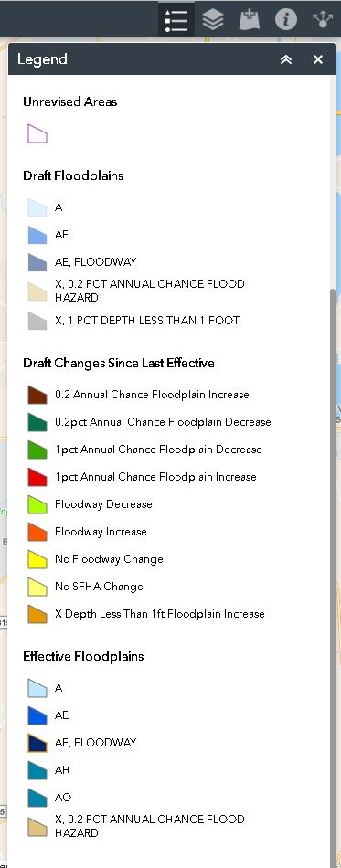This screenshot has height=868, width=341.
Task: Click the Add Data map icon
Action: 249,19
